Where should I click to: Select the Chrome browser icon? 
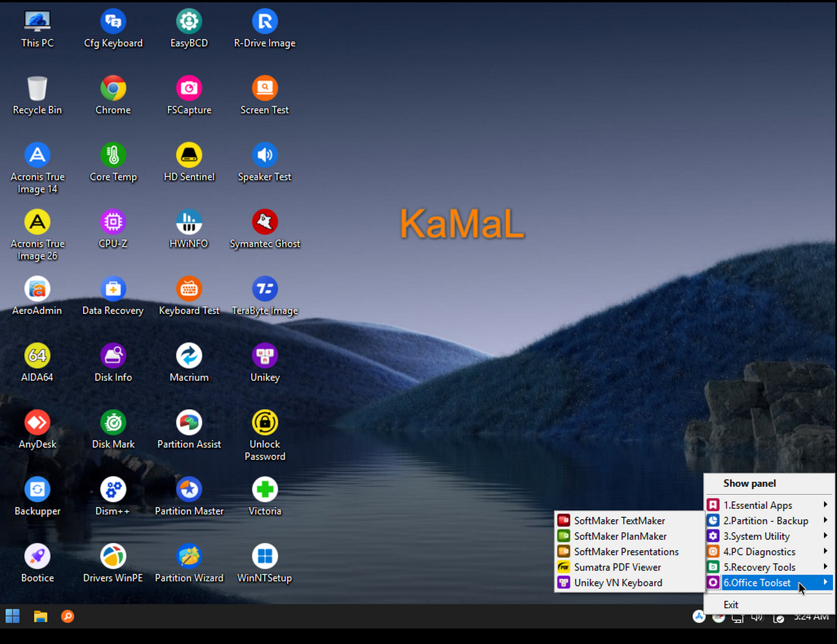113,97
